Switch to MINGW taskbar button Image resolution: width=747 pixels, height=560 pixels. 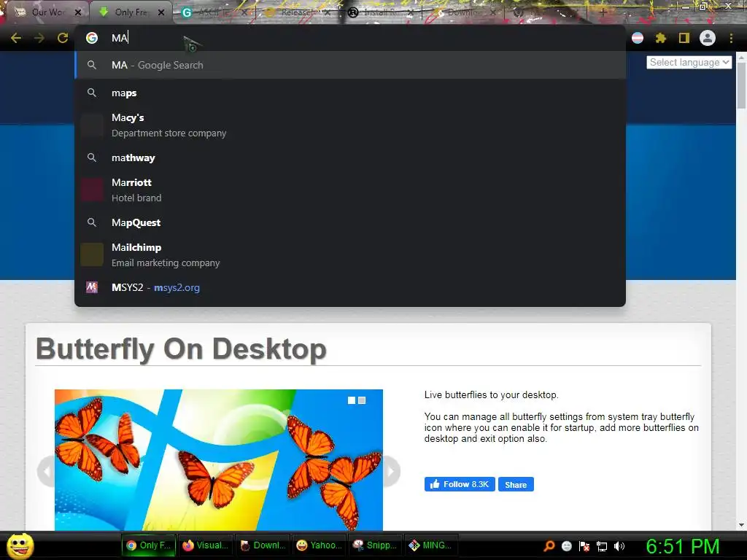[x=432, y=545]
